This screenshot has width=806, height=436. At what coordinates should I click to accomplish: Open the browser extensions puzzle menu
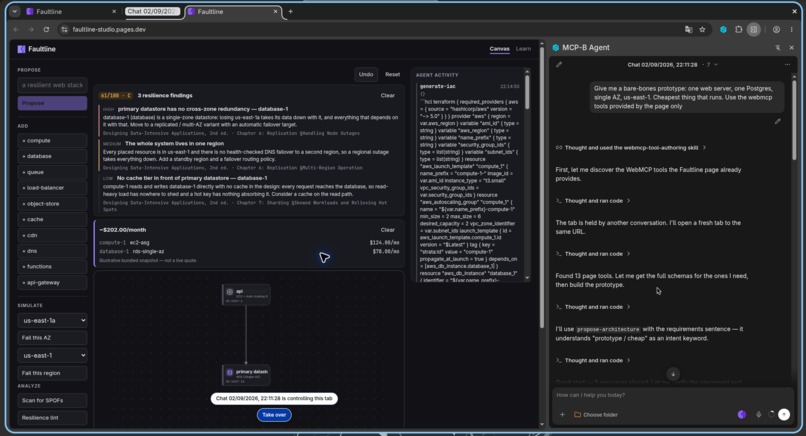point(739,29)
